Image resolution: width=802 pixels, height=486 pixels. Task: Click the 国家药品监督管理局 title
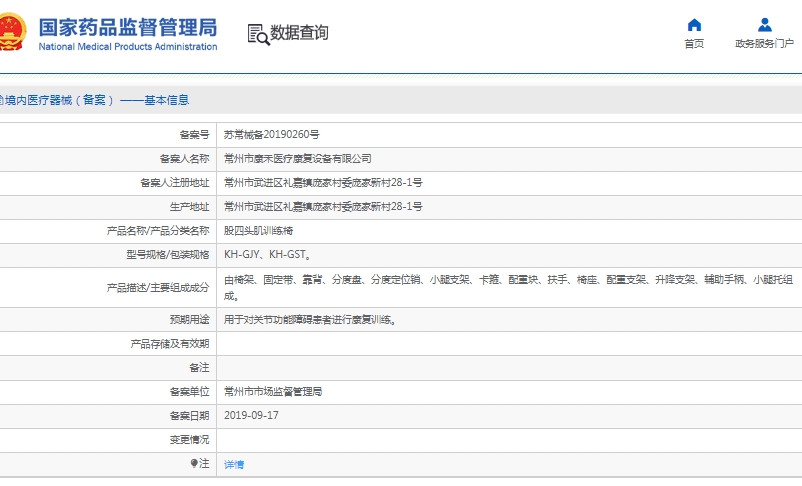pos(128,27)
